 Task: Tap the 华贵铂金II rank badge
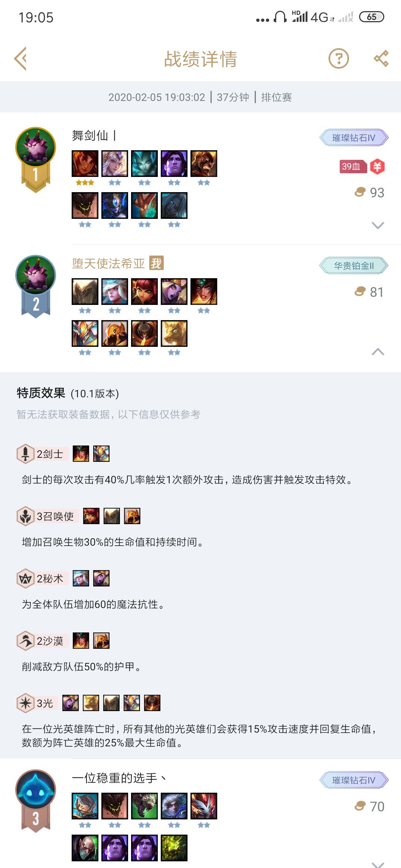pos(354,266)
